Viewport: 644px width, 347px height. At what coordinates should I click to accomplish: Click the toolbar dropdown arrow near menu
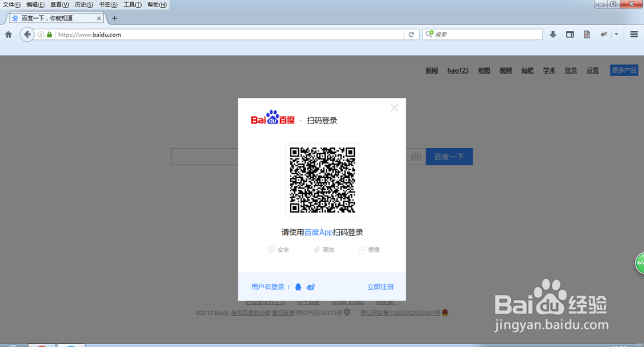(x=616, y=35)
